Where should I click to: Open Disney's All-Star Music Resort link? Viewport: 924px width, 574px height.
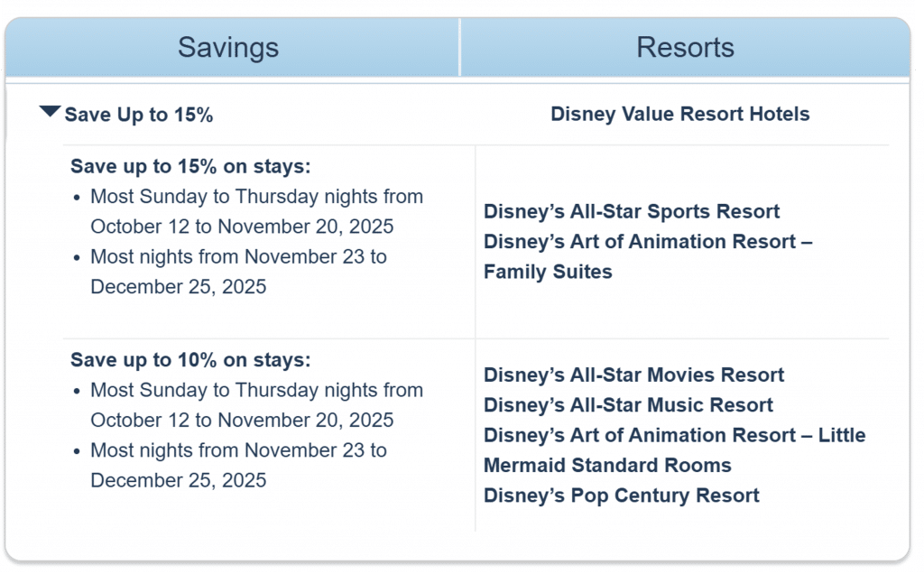click(x=628, y=405)
